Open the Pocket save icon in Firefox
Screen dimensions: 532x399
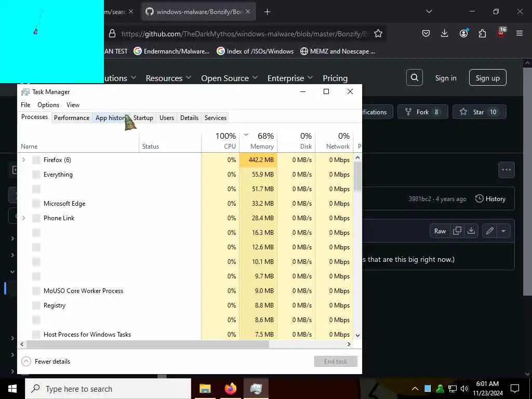click(426, 33)
